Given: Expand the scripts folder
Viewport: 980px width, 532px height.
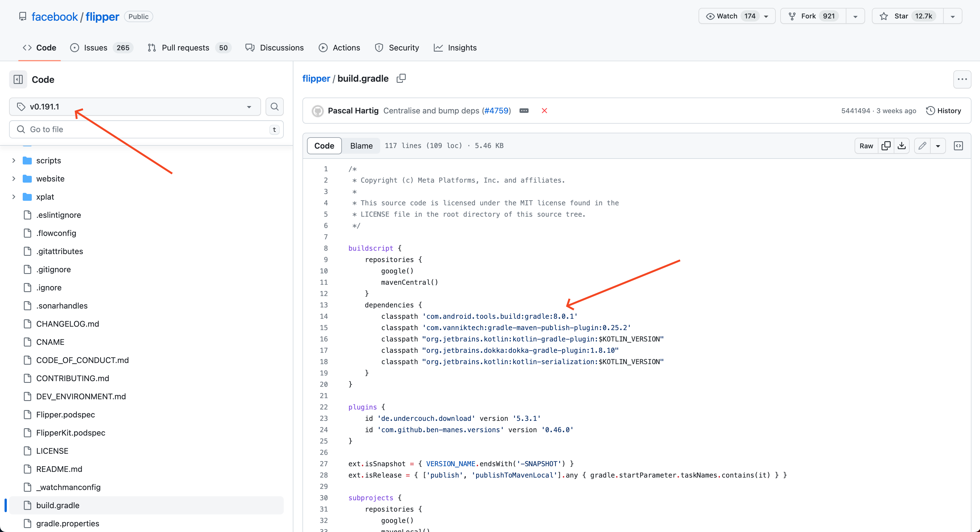Looking at the screenshot, I should [14, 161].
